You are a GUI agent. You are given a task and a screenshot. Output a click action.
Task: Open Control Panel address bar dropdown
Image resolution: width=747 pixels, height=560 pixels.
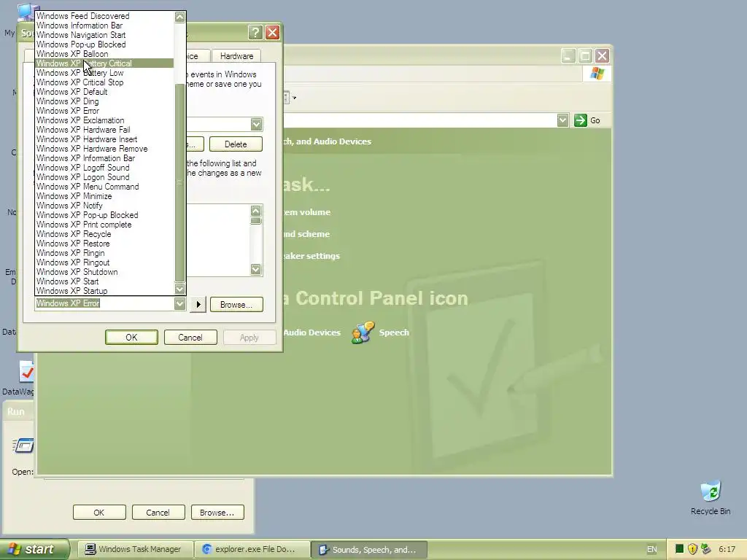[x=562, y=120]
